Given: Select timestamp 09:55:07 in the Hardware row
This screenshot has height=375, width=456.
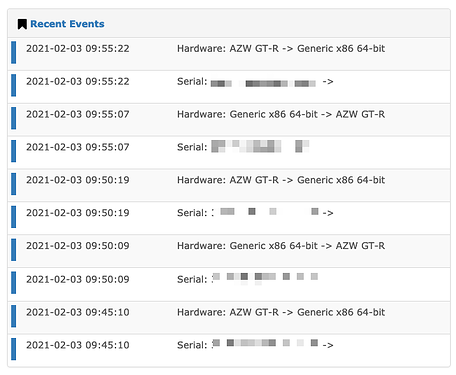Looking at the screenshot, I should coord(78,114).
